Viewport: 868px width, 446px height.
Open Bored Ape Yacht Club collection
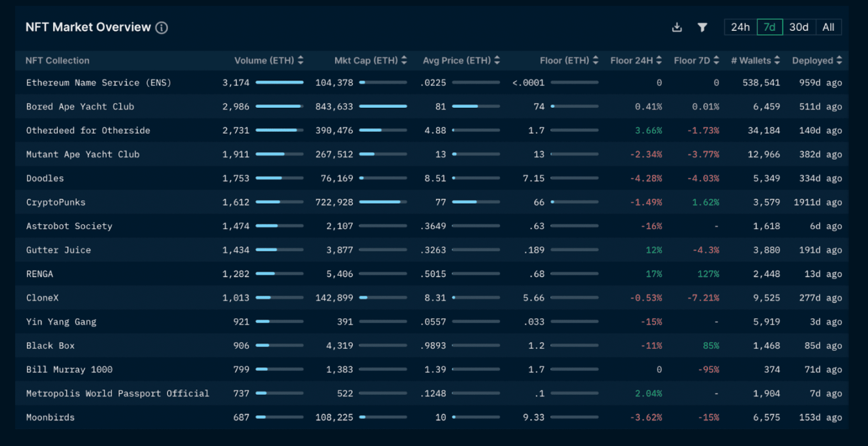coord(80,107)
